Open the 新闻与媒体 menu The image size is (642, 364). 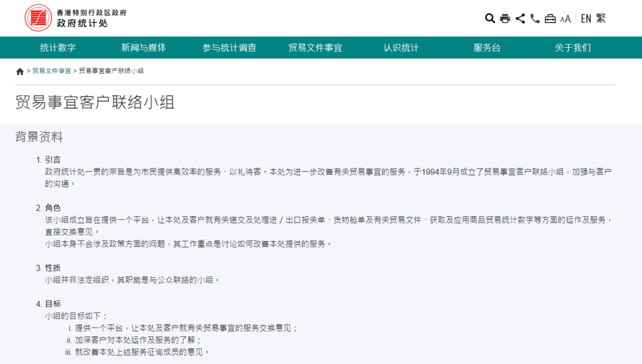(x=144, y=48)
